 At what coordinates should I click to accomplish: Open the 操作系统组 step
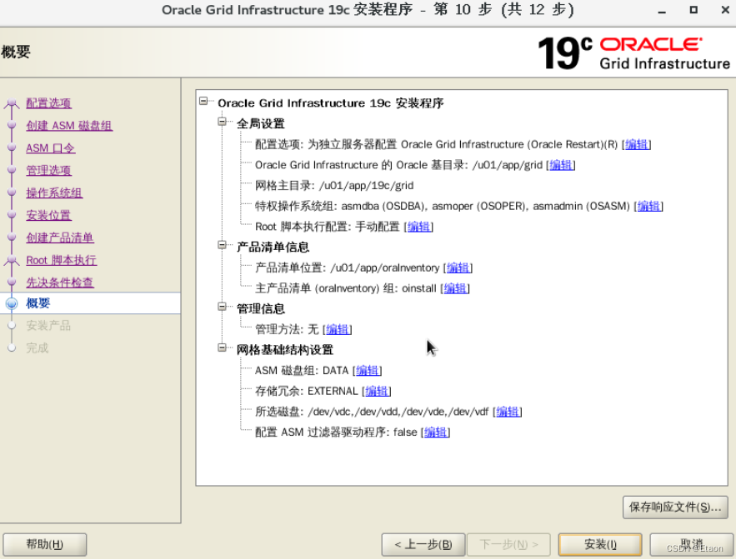[54, 193]
